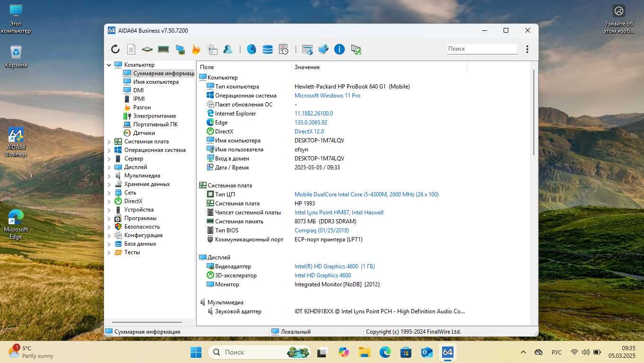Open the blue pie chart toolbar icon

pyautogui.click(x=252, y=49)
